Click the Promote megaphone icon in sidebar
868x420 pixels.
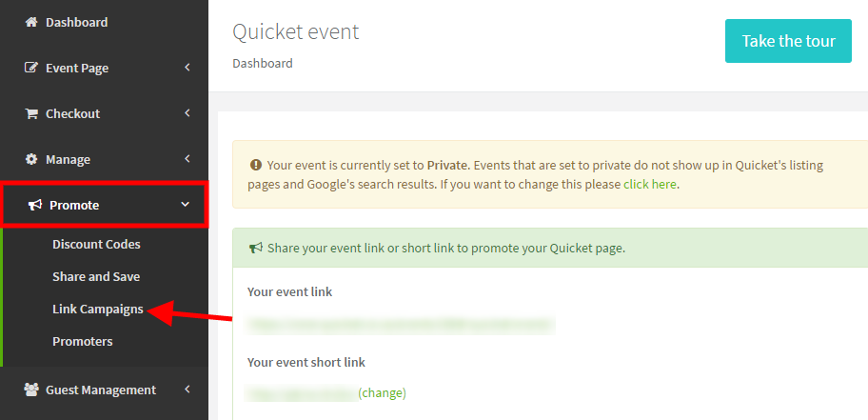point(35,206)
